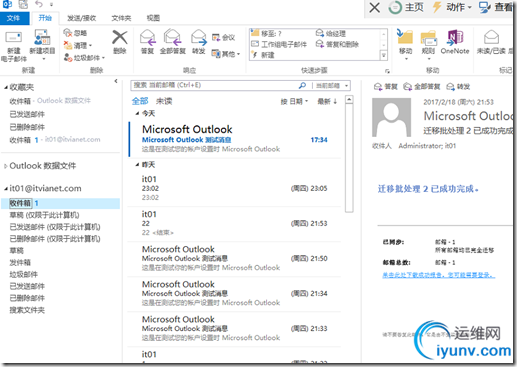Show All (全部) messages filter
The image size is (517, 367).
140,101
